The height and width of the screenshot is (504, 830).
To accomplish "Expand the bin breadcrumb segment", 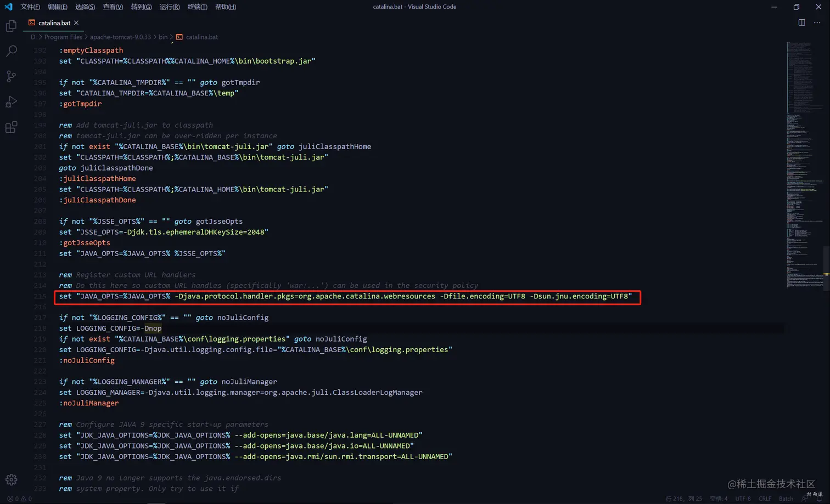I will click(163, 37).
